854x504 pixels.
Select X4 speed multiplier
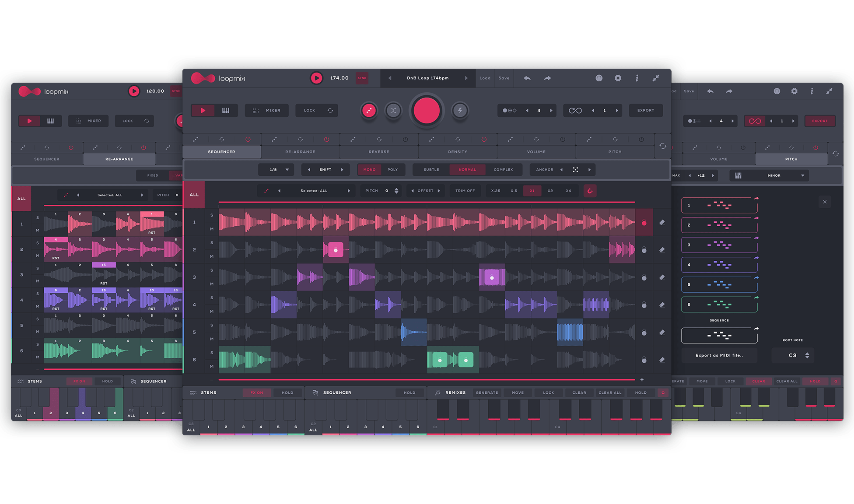point(568,191)
